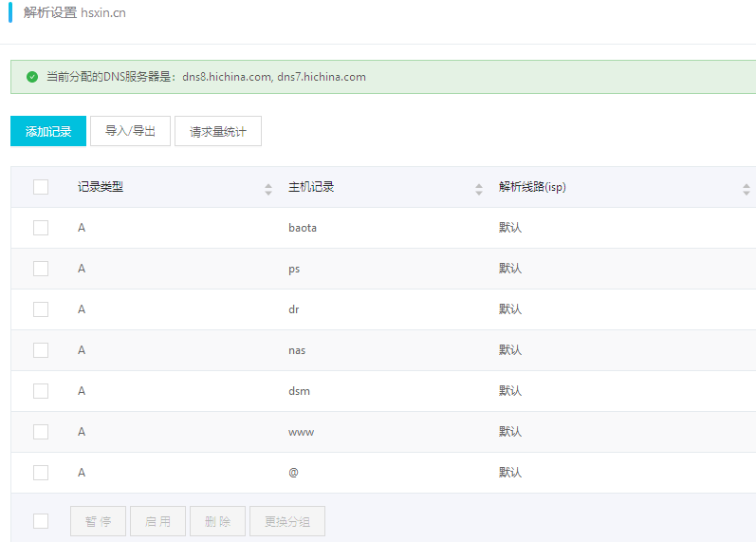This screenshot has width=756, height=542.
Task: Sort by 主机记录 column arrows
Action: pyautogui.click(x=479, y=189)
